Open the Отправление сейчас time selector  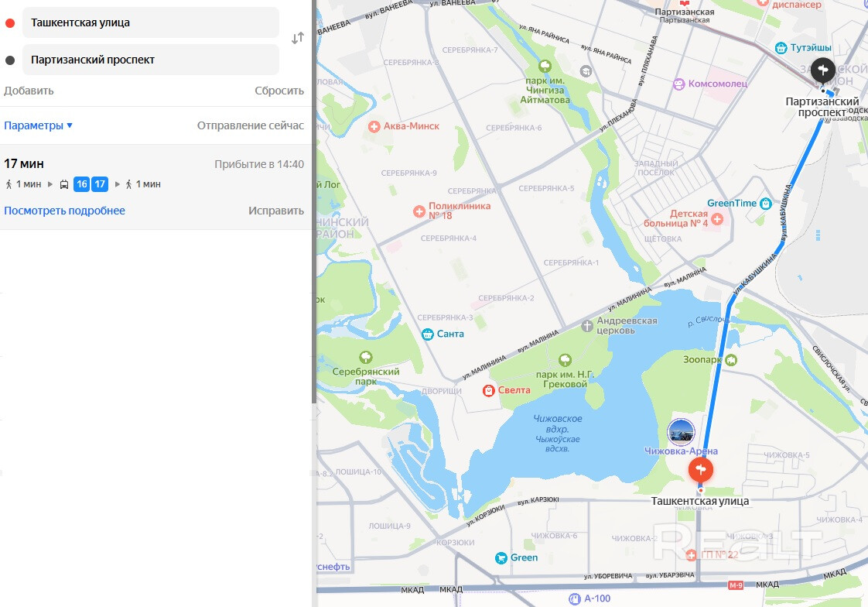coord(250,125)
